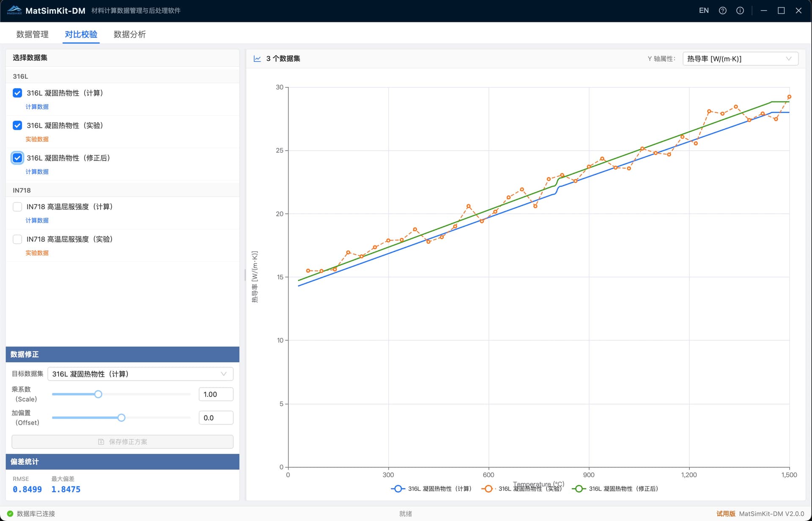Uncheck 316L 凝固热物性（计算）dataset
The image size is (812, 521).
[x=17, y=93]
